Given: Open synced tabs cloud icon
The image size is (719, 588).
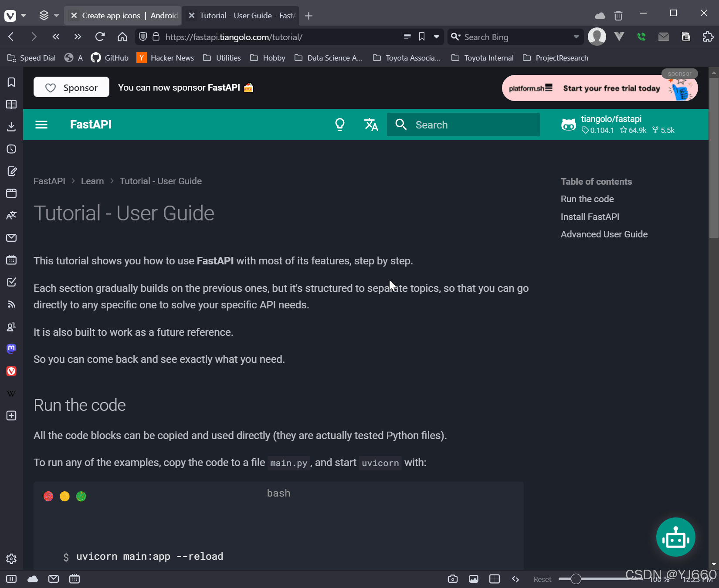Looking at the screenshot, I should point(600,16).
